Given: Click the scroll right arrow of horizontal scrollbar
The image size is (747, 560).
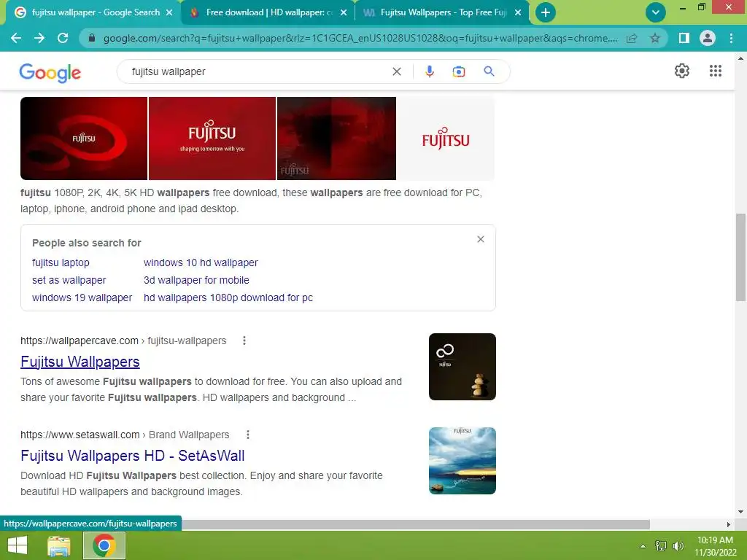Looking at the screenshot, I should (729, 524).
